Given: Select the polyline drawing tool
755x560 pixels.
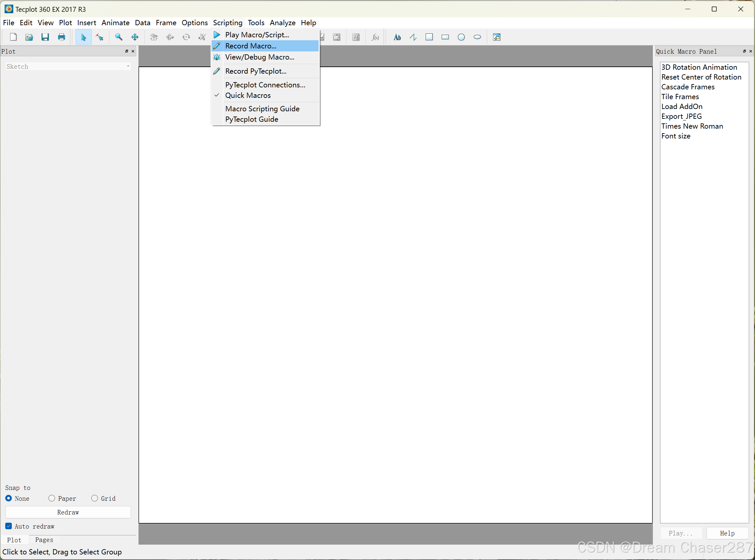Looking at the screenshot, I should click(x=413, y=37).
